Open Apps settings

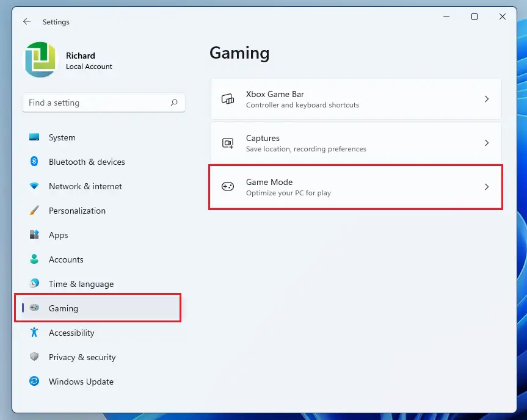point(58,235)
